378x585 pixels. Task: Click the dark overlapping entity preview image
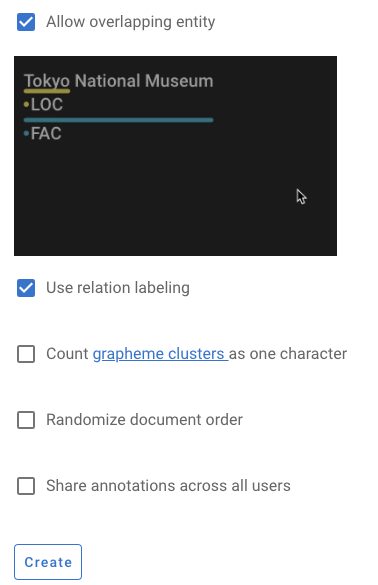coord(175,156)
